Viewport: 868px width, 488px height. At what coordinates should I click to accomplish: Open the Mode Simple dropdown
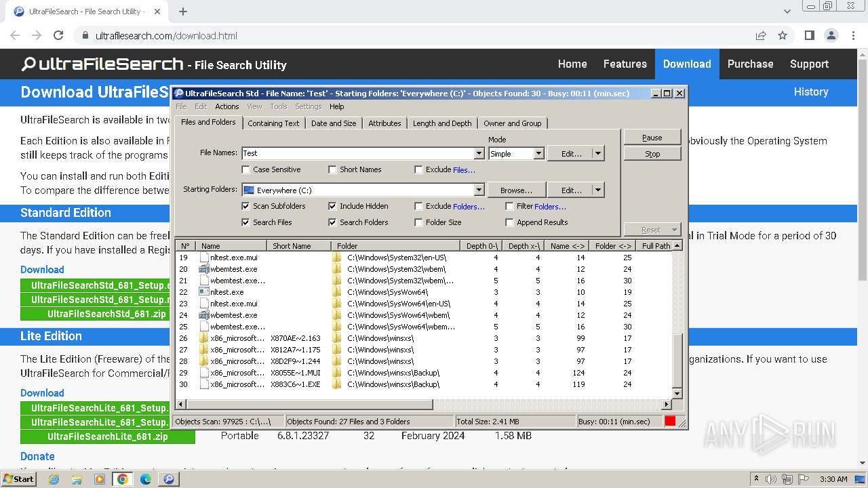tap(538, 154)
